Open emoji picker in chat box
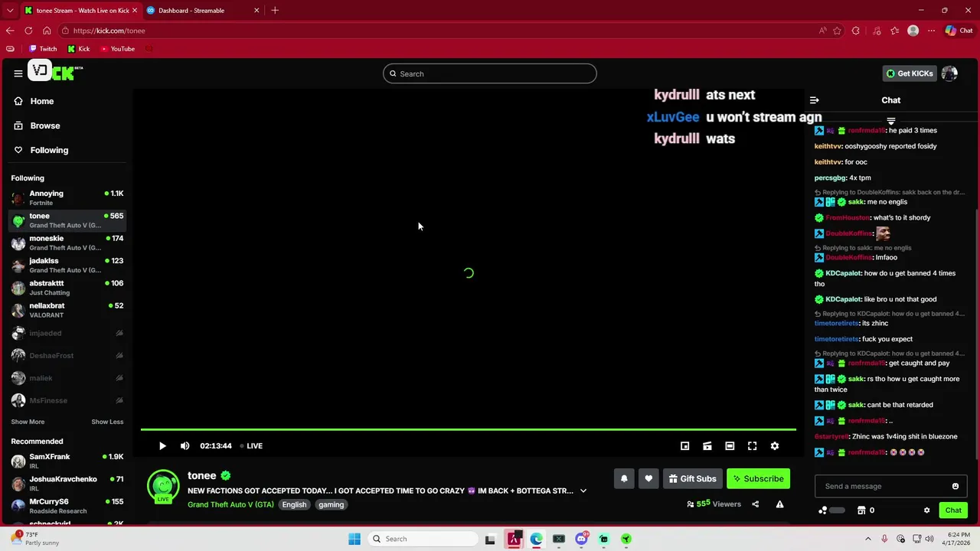 pyautogui.click(x=955, y=486)
